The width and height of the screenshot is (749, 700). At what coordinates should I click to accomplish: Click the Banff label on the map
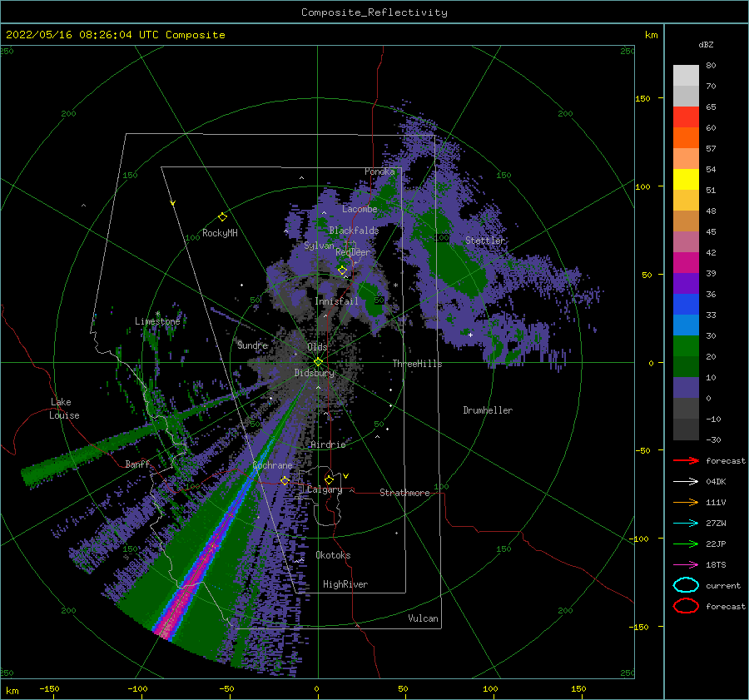137,464
